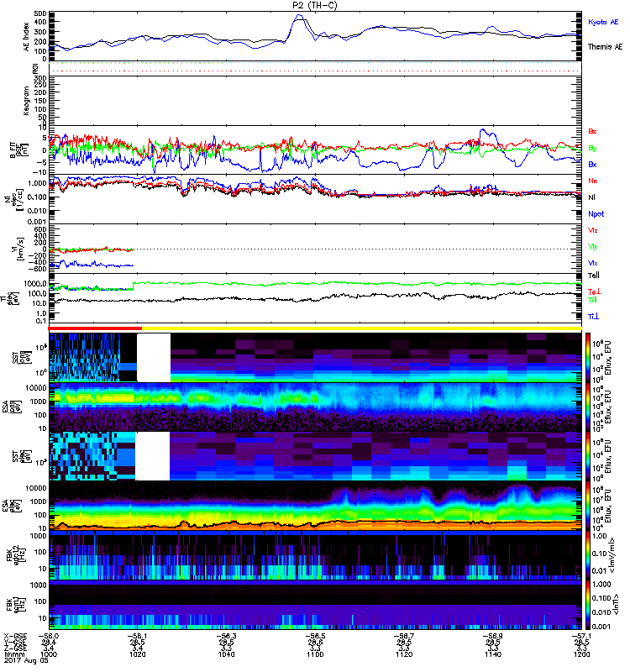The width and height of the screenshot is (630, 672).
Task: Select the red Vix legend label
Action: [592, 230]
